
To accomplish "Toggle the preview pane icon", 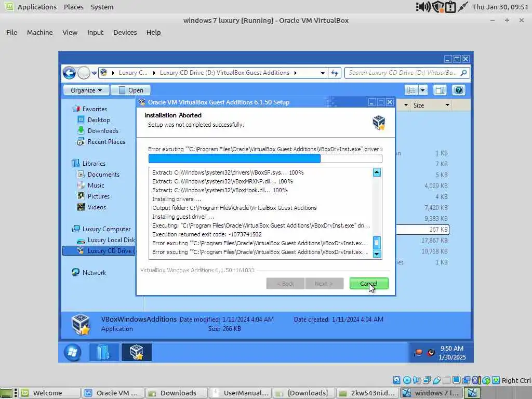I will click(x=441, y=90).
